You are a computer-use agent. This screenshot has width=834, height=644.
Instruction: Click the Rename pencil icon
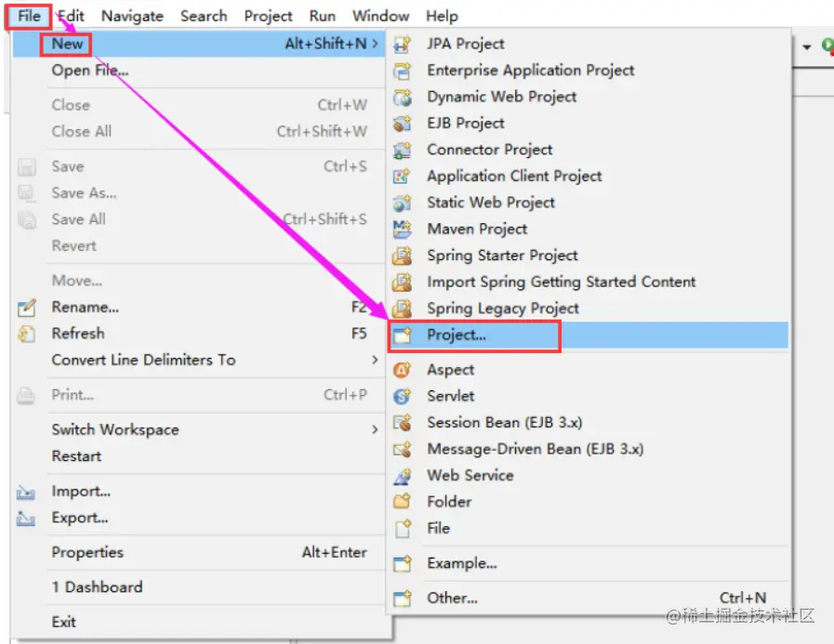[x=27, y=308]
